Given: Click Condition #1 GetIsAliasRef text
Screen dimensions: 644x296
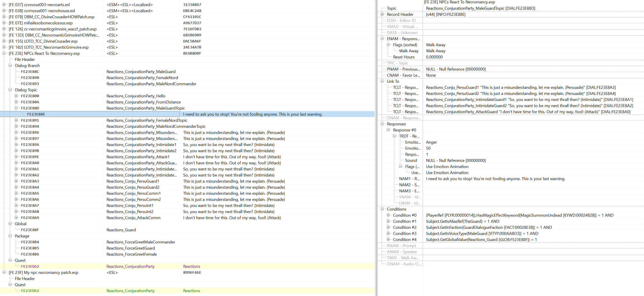Looking at the screenshot, I should [463, 221].
